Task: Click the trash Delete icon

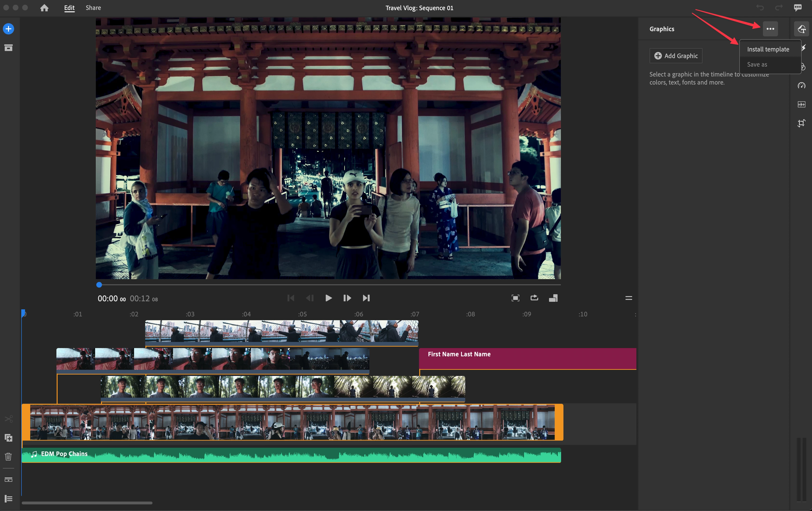Action: [x=8, y=457]
